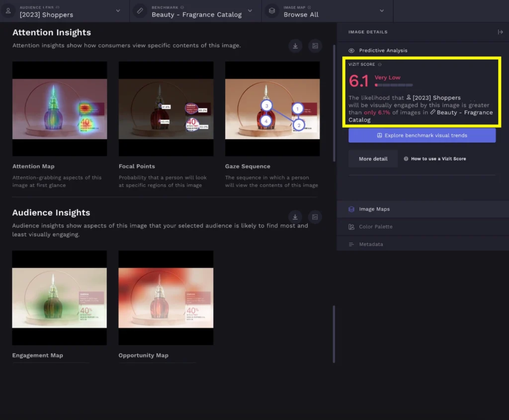The width and height of the screenshot is (509, 420).
Task: Click the Image Map layers icon in top bar
Action: [271, 11]
